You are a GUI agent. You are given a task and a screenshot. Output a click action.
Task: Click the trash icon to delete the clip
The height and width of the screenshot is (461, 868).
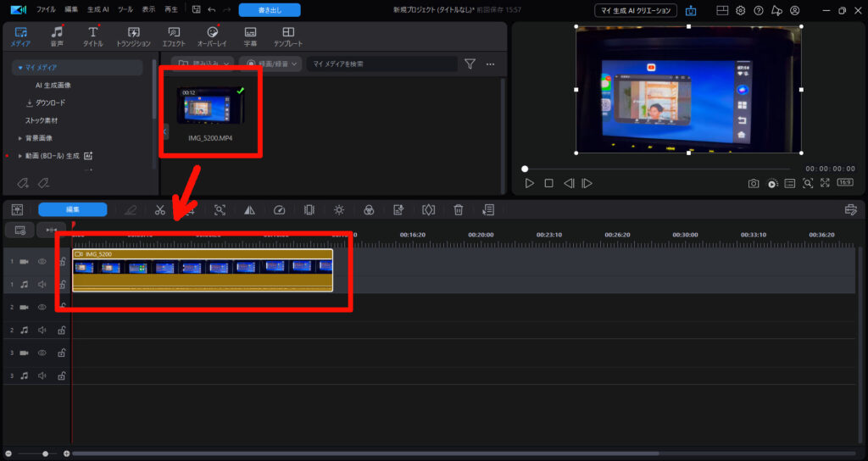(x=458, y=209)
